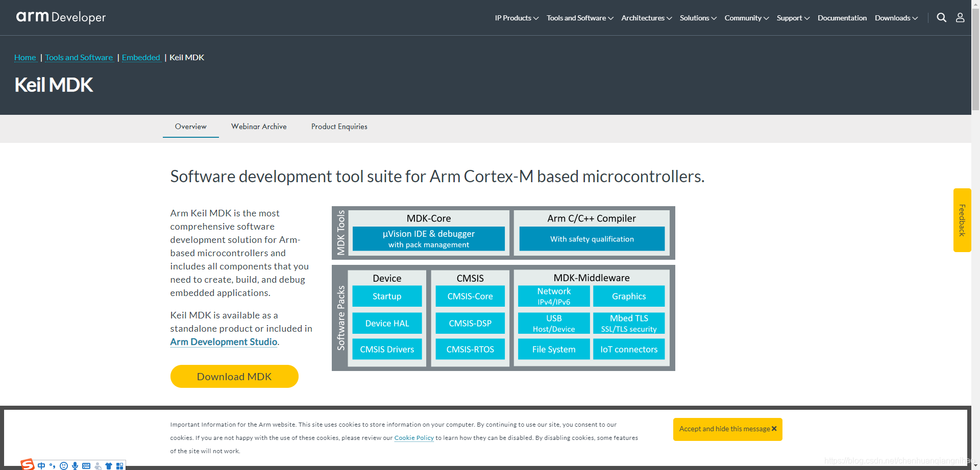
Task: Accept and hide the cookie message
Action: [x=728, y=429]
